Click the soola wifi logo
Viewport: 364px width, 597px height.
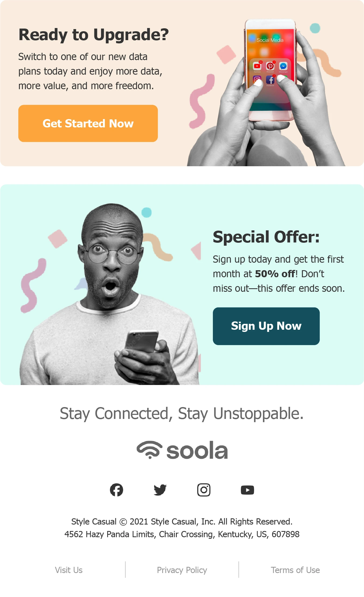pos(182,450)
